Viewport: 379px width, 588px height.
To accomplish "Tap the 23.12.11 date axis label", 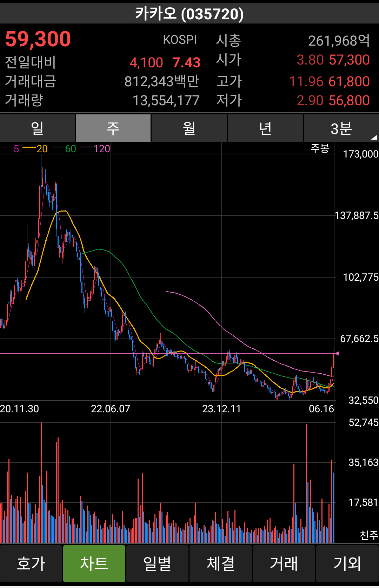I will [221, 409].
